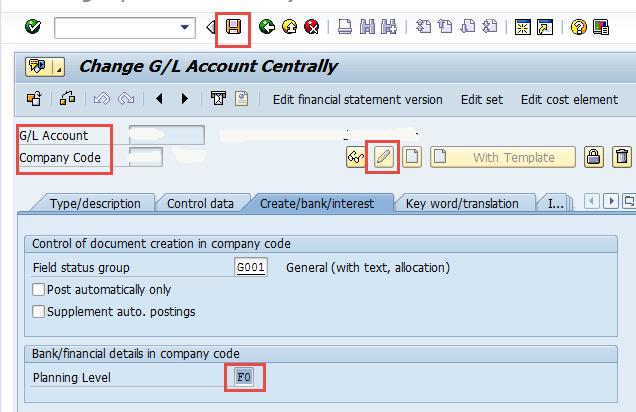
Task: Click the red Cancel icon
Action: point(311,27)
